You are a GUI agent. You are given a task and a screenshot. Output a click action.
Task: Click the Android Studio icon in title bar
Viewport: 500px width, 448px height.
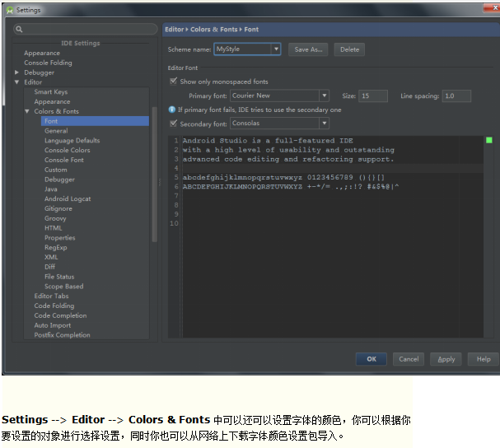pos(9,10)
